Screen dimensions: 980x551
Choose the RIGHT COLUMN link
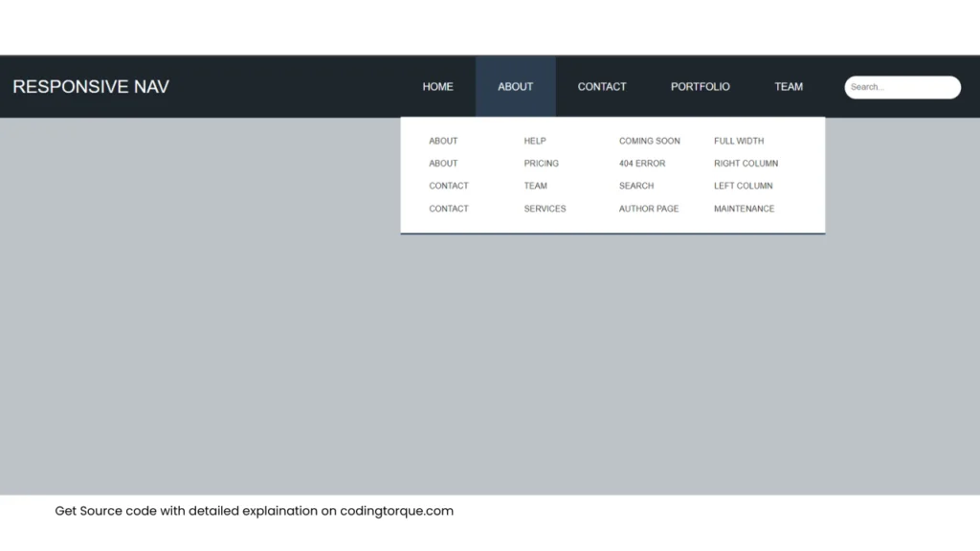746,164
